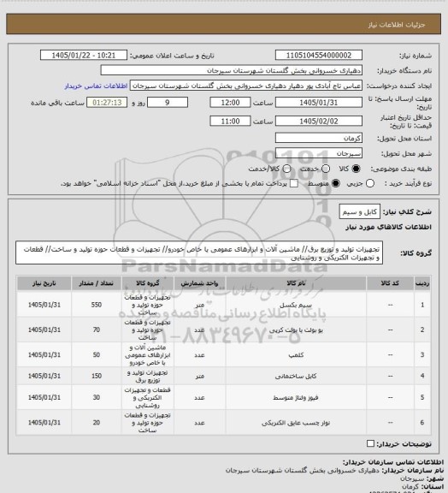Click item name سیم بکسل
Screen dimensions: 448x493
[x=296, y=305]
